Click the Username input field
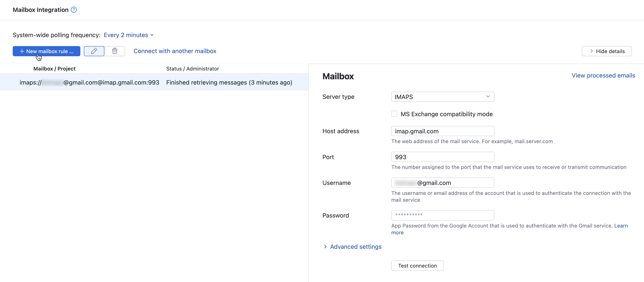 [442, 183]
